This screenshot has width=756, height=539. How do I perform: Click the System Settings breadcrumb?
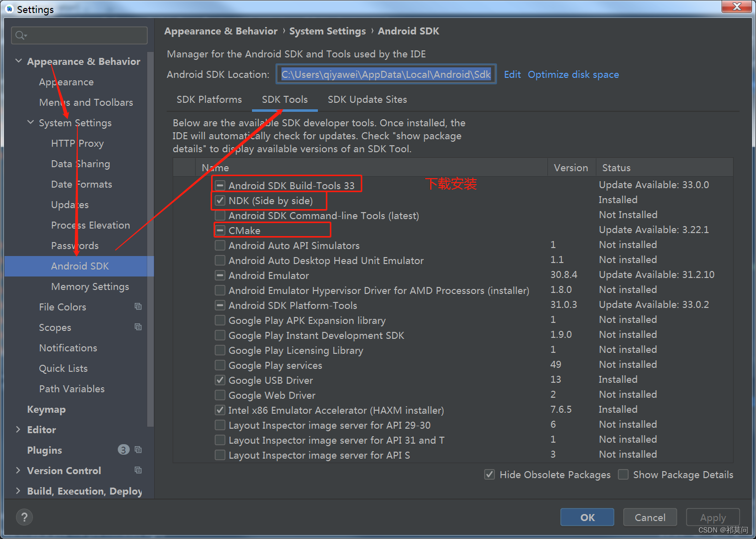(x=327, y=31)
